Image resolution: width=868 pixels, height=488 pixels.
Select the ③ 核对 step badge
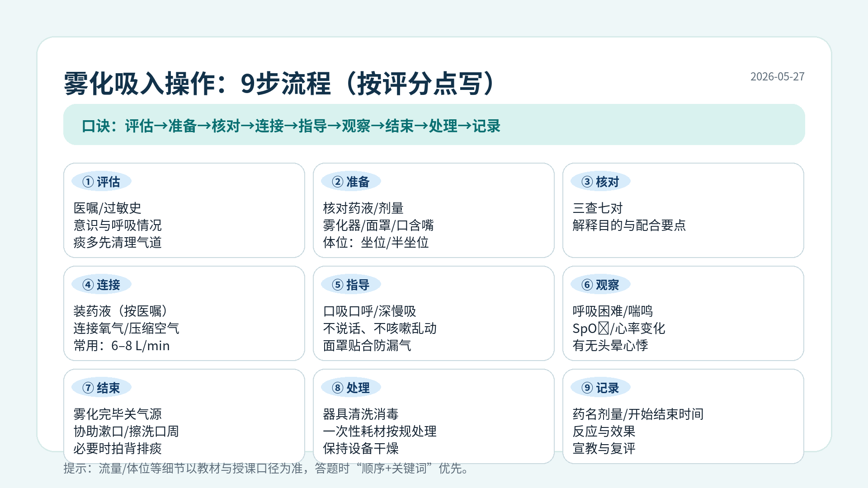point(600,182)
